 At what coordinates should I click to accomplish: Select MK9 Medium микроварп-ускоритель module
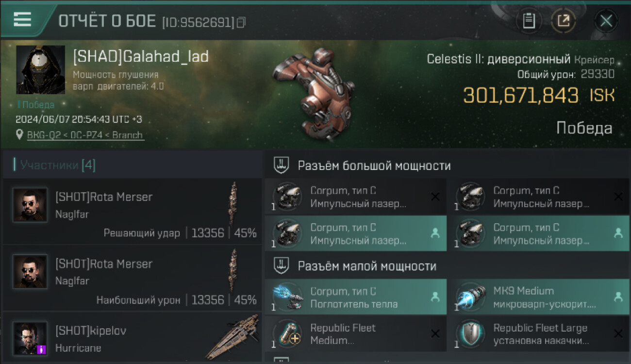pos(539,297)
